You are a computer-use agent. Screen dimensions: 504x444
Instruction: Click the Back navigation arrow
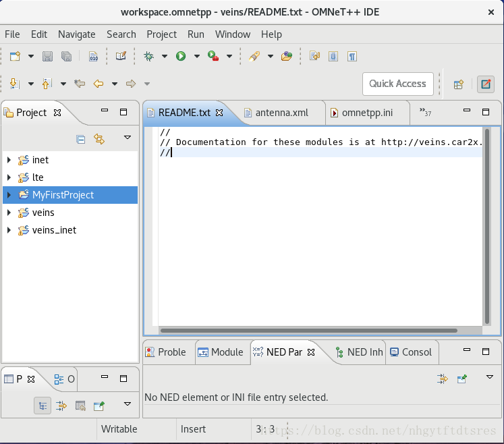click(x=99, y=84)
